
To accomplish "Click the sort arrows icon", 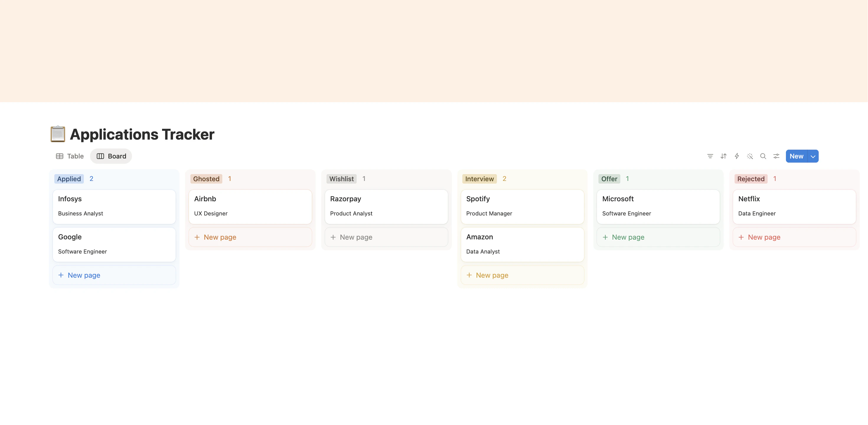I will pos(723,156).
